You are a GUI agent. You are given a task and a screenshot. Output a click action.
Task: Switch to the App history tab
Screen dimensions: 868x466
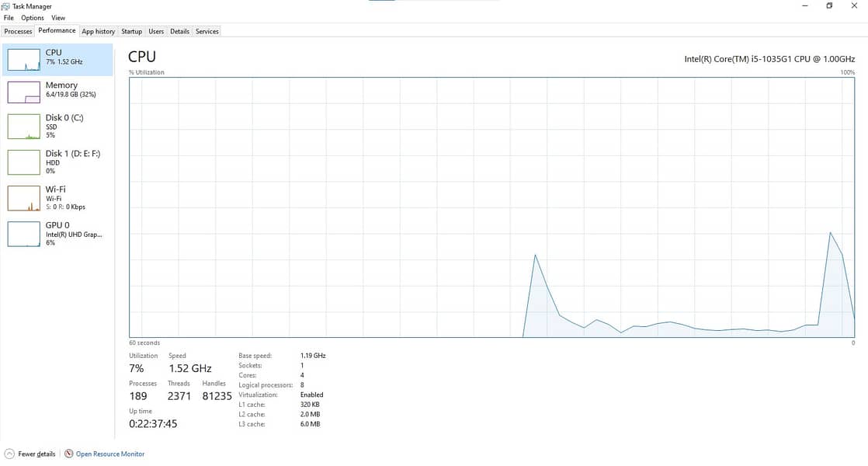point(99,32)
